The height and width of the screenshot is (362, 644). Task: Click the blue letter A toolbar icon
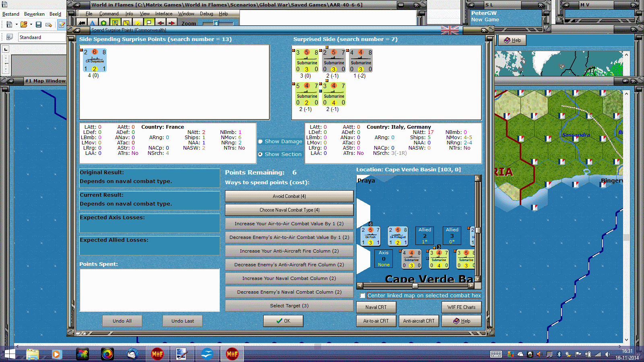point(93,23)
